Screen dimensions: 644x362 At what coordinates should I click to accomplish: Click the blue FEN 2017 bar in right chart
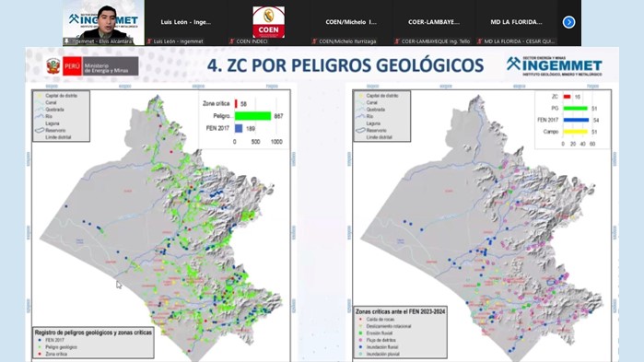pyautogui.click(x=576, y=121)
